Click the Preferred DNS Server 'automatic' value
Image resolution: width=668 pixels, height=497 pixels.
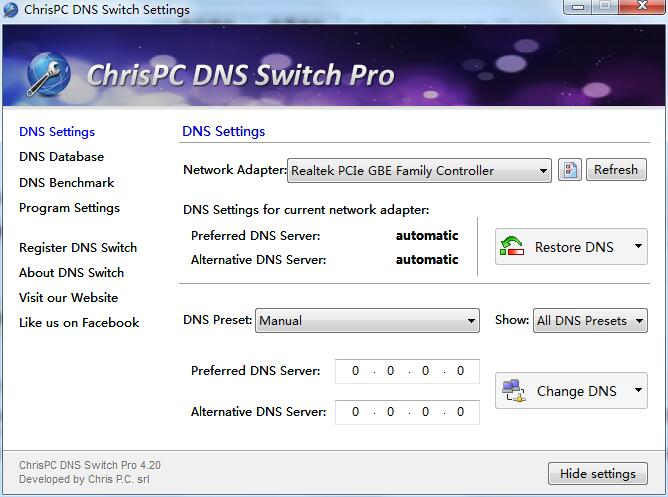(427, 236)
